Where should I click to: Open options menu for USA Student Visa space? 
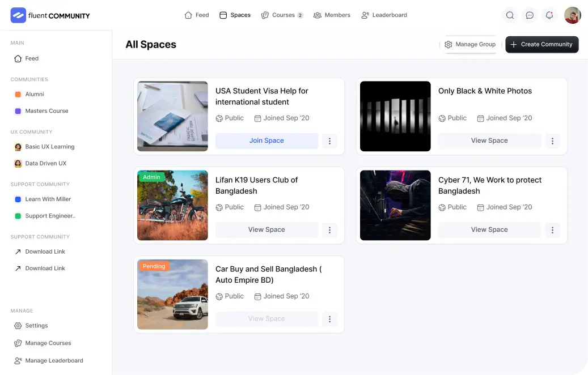point(329,141)
